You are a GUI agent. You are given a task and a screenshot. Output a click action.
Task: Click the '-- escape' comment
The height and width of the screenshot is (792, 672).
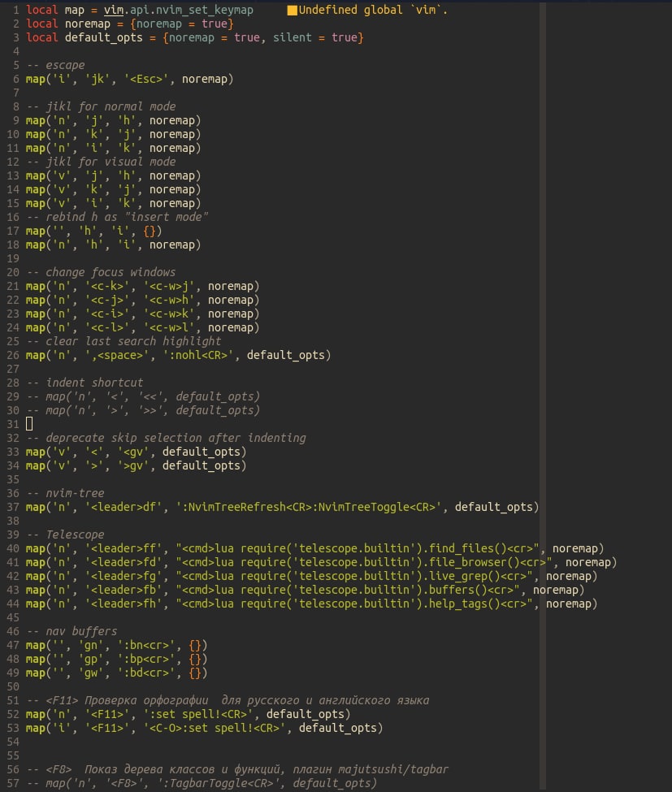pos(55,65)
